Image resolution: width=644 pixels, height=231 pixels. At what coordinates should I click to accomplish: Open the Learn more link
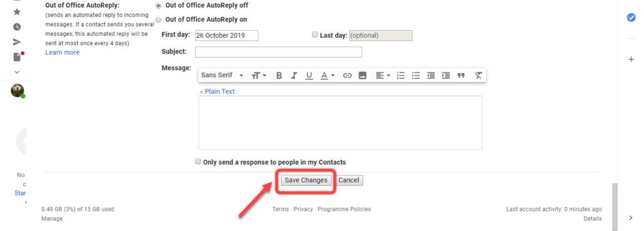62,52
